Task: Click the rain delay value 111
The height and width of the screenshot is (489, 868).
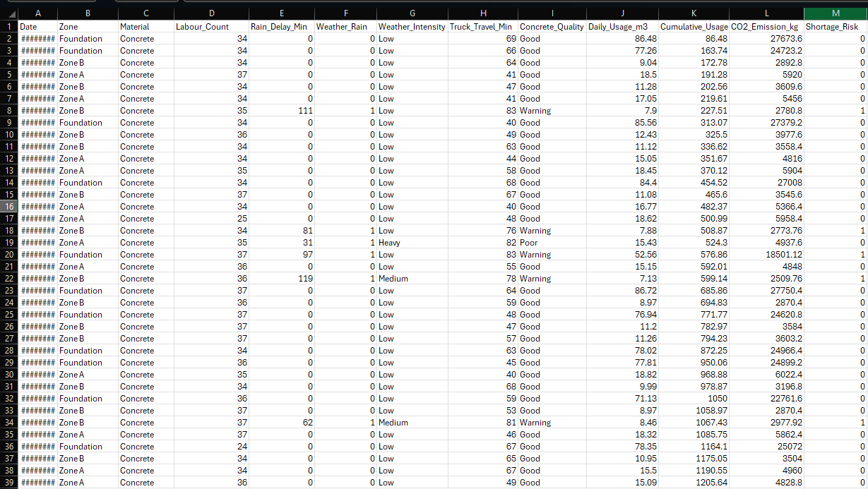Action: pyautogui.click(x=282, y=111)
